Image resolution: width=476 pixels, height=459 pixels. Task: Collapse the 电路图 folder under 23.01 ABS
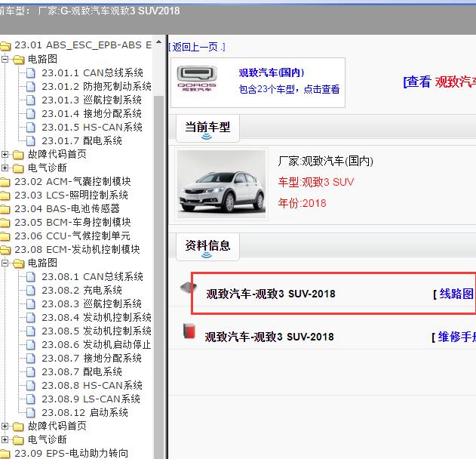5,59
